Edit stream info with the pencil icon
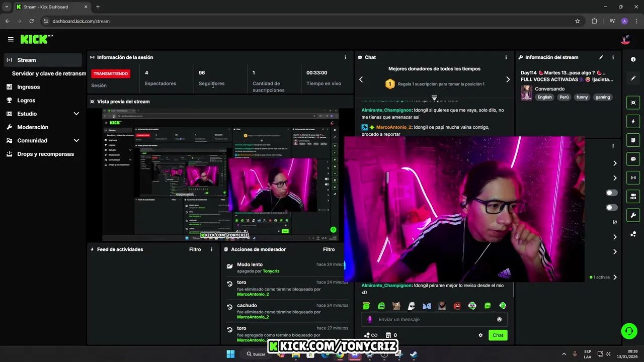 point(601,57)
